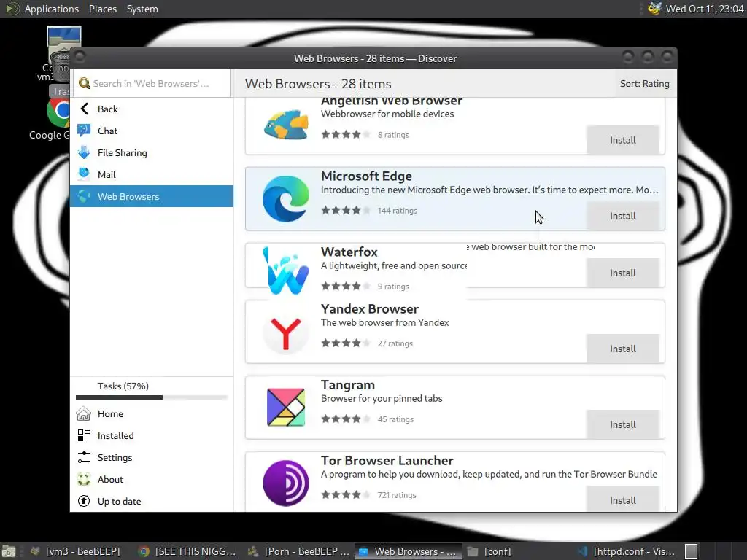
Task: Open the Tangram app icon
Action: (286, 407)
